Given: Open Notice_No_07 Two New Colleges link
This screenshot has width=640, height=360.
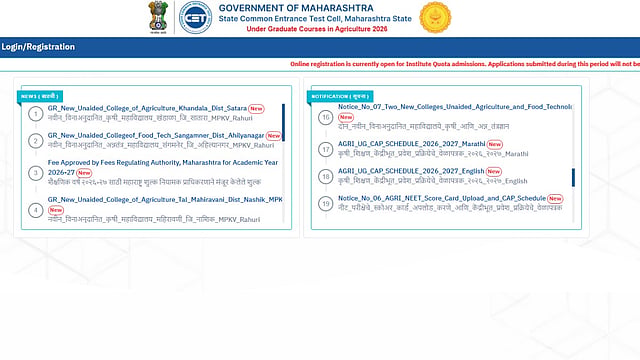Looking at the screenshot, I should pos(455,107).
